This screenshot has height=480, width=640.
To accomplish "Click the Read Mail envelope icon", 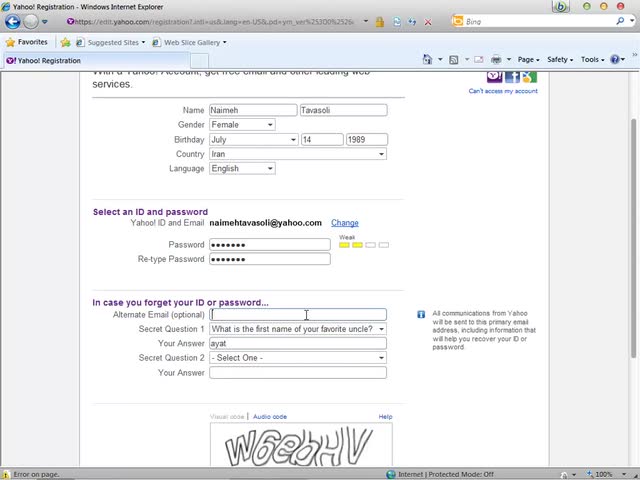I will 479,60.
